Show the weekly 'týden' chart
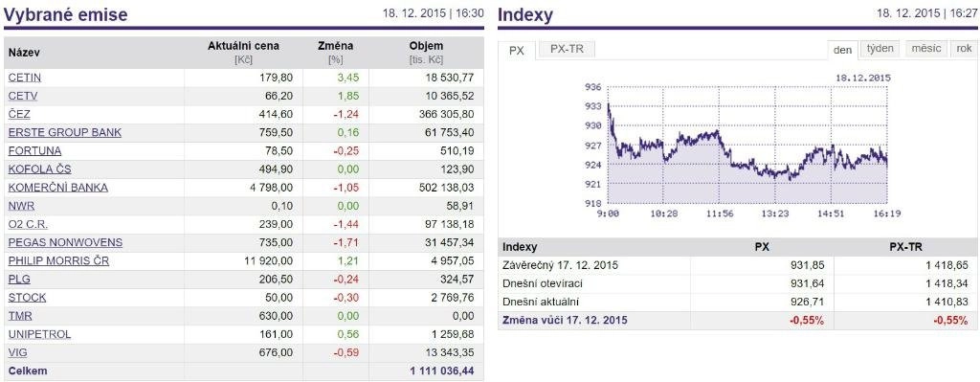This screenshot has height=382, width=980. coord(880,49)
